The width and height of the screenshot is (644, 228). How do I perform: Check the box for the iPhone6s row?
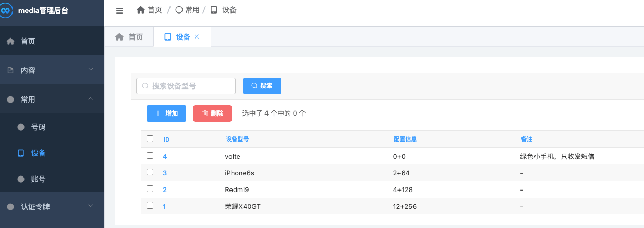(150, 172)
